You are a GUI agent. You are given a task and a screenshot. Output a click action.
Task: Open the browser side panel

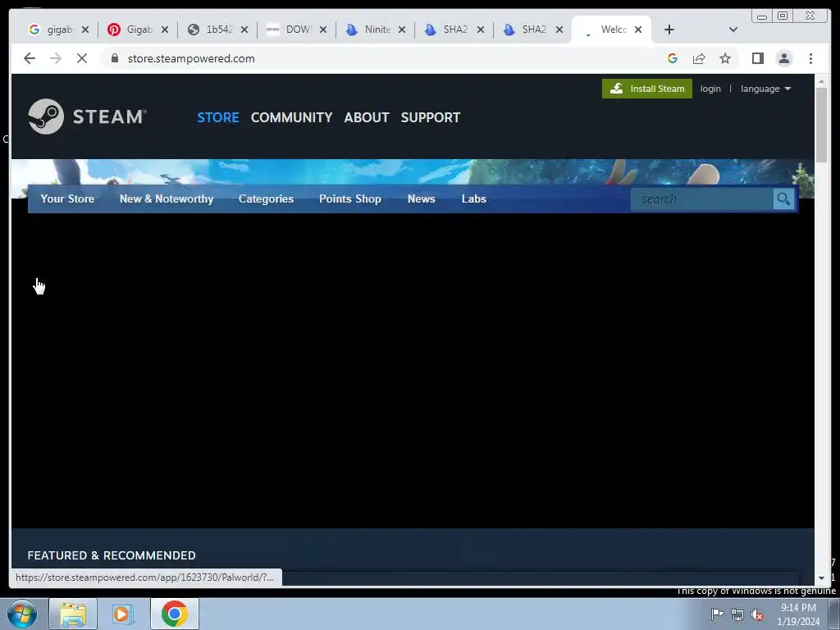757,58
